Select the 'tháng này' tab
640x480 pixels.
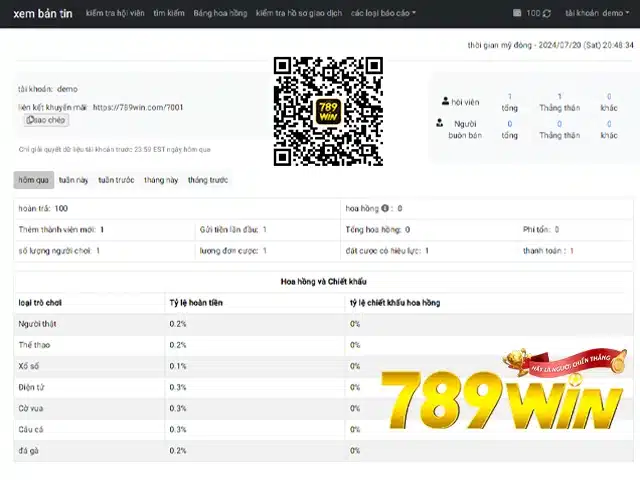161,180
